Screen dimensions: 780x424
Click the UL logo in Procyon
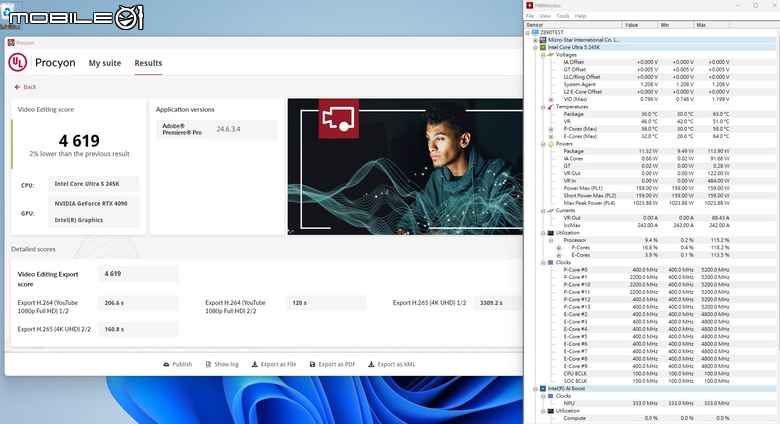pyautogui.click(x=17, y=63)
